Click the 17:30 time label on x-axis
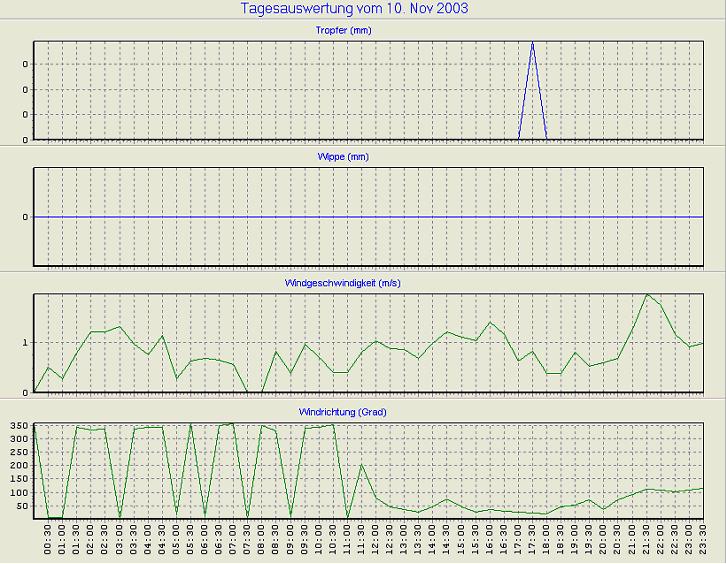The image size is (726, 564). pyautogui.click(x=534, y=541)
